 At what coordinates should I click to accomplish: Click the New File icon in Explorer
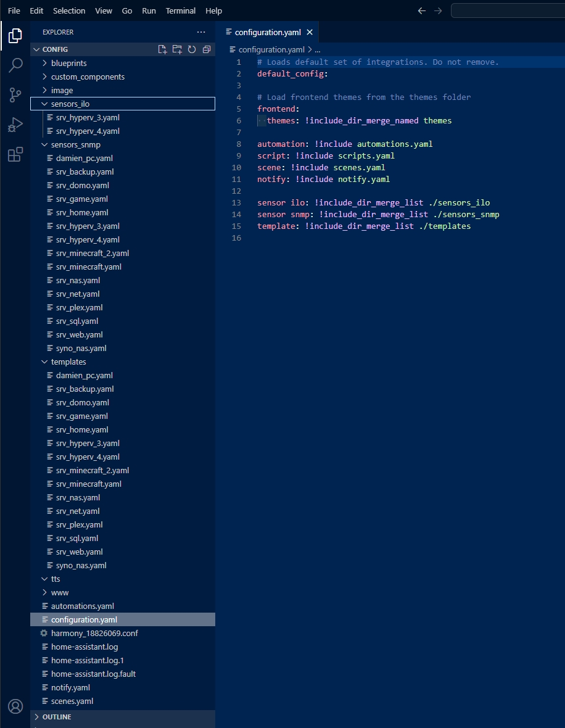162,49
